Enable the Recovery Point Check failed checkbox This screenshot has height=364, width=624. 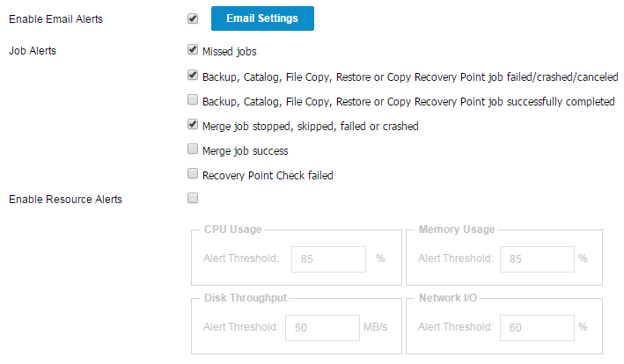click(x=193, y=173)
